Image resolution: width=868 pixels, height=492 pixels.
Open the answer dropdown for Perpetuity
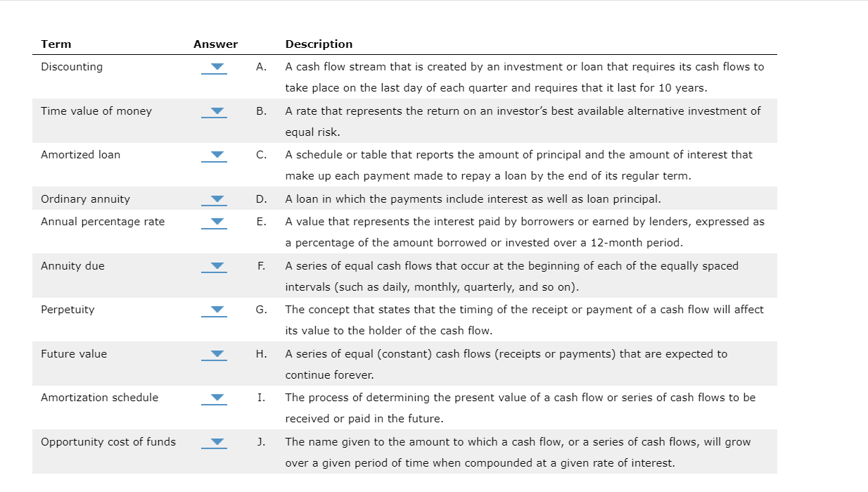(215, 310)
